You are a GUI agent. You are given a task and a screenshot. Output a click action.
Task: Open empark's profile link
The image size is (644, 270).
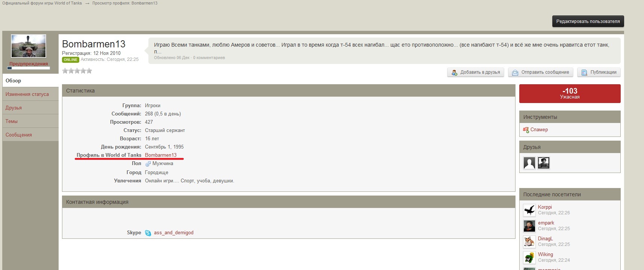click(546, 223)
